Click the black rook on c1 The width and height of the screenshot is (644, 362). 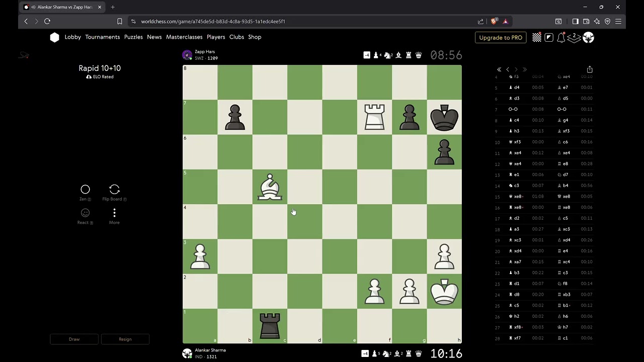pyautogui.click(x=270, y=326)
